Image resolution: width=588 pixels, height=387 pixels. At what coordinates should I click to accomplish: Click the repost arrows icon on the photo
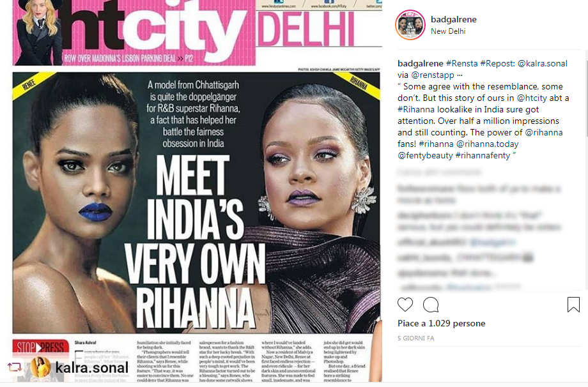point(15,367)
